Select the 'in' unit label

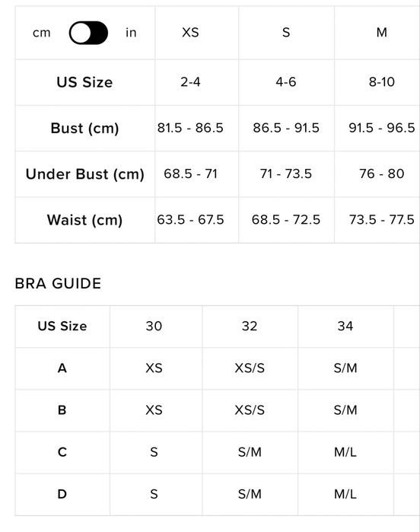131,33
